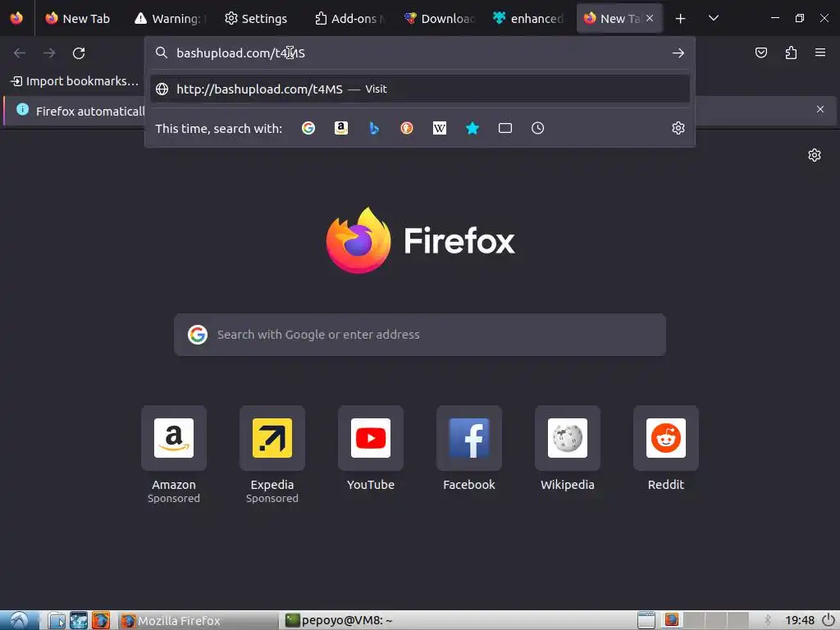The height and width of the screenshot is (630, 840).
Task: Search bookmarks using the star icon
Action: click(472, 128)
